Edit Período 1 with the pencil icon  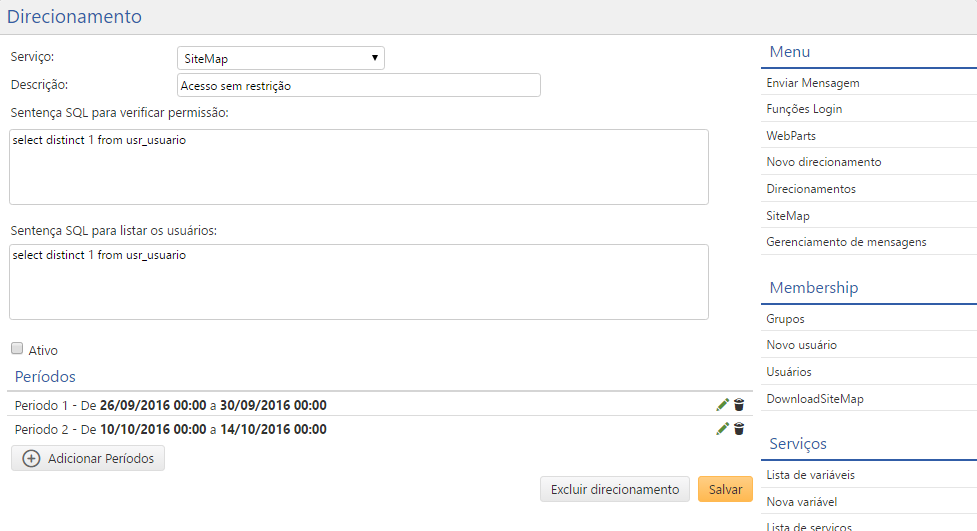[x=722, y=405]
